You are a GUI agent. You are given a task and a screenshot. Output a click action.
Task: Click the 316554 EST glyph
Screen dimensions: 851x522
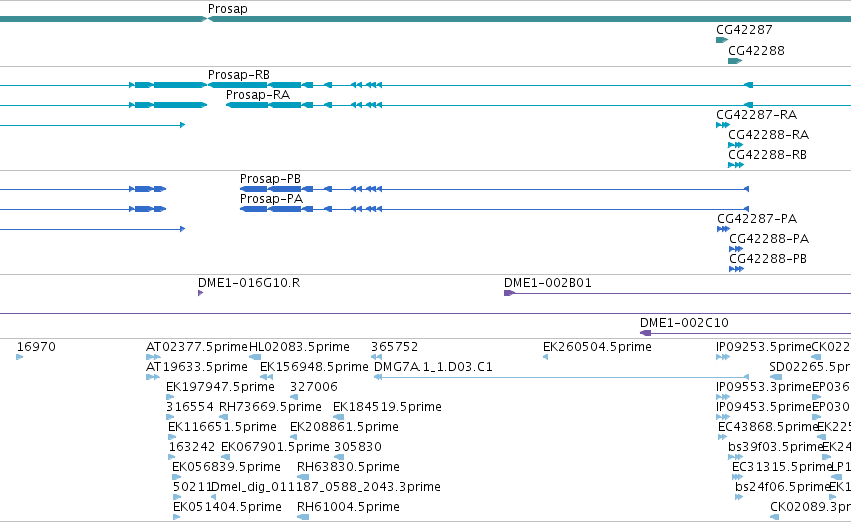point(170,417)
